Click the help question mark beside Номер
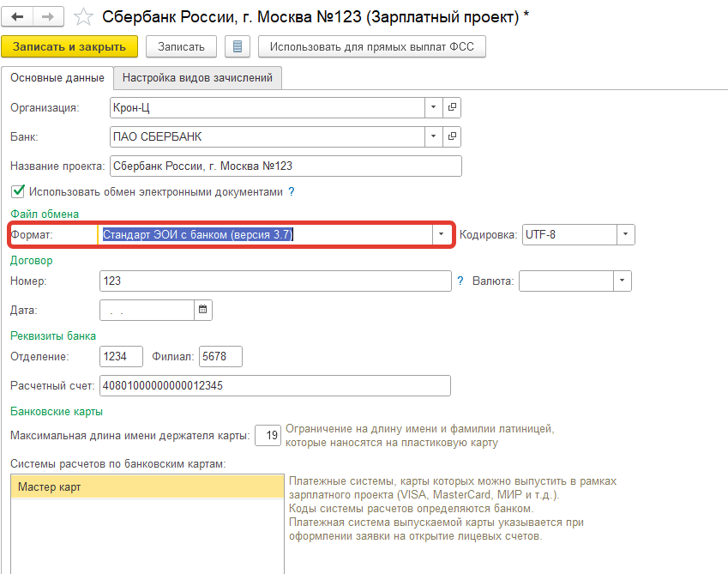The height and width of the screenshot is (574, 728). click(x=460, y=281)
